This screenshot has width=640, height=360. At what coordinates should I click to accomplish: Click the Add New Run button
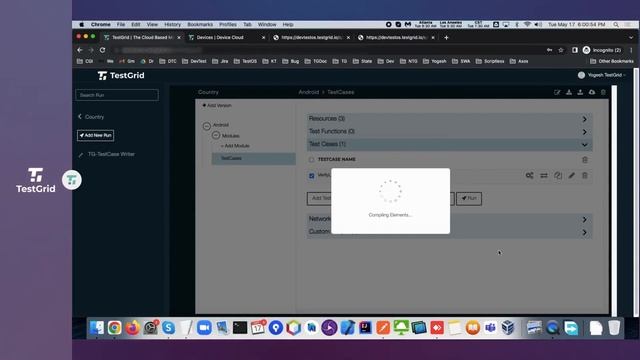[x=96, y=136]
